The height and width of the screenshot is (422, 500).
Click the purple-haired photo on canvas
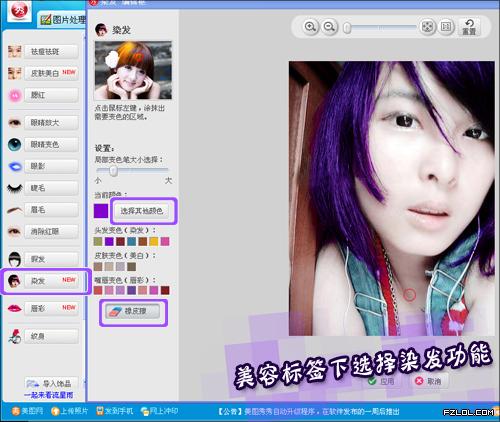(x=392, y=198)
